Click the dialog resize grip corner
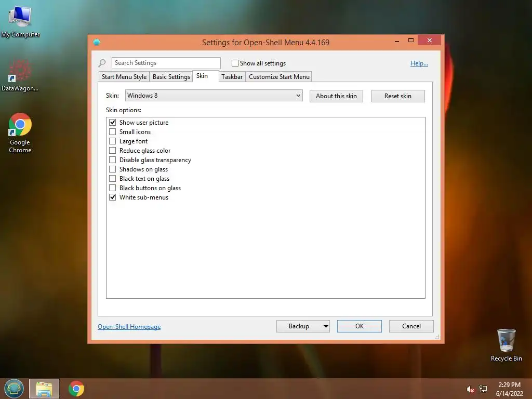The width and height of the screenshot is (532, 399). click(437, 337)
